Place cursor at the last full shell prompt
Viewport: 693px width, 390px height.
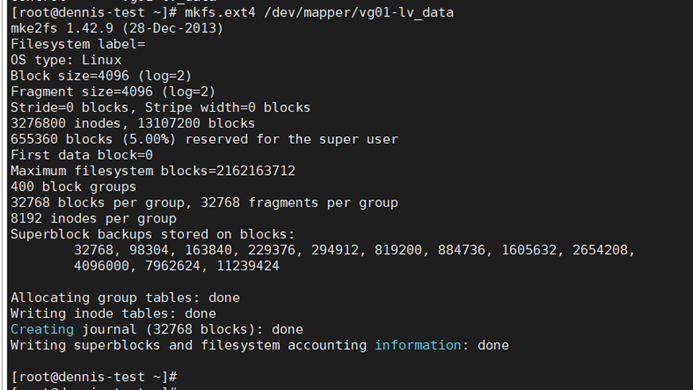(94, 377)
